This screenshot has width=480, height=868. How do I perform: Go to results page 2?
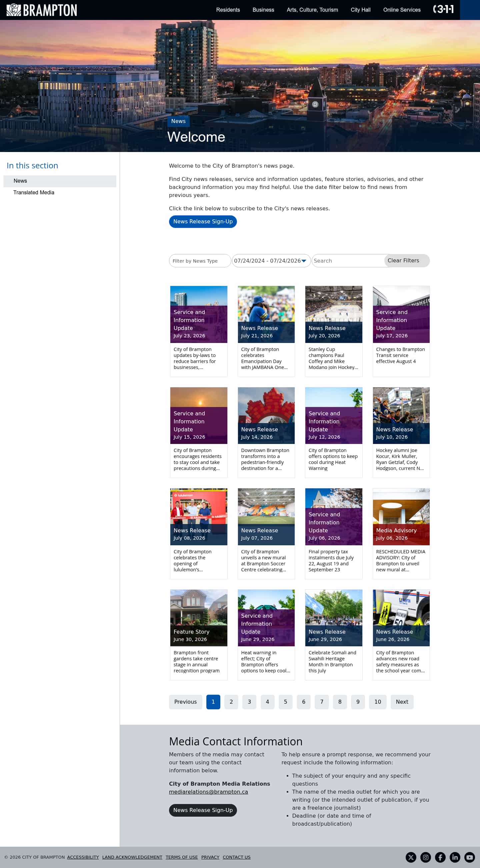(231, 702)
